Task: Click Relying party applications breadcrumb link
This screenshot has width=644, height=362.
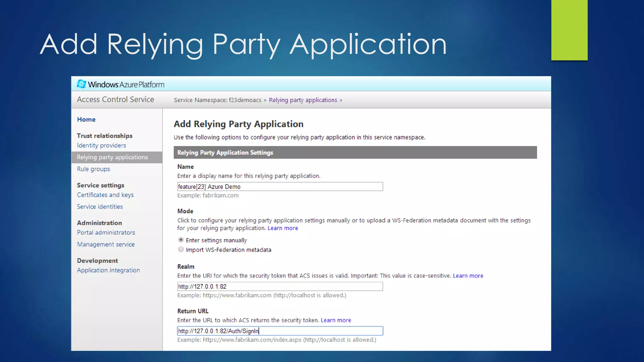Action: point(303,100)
